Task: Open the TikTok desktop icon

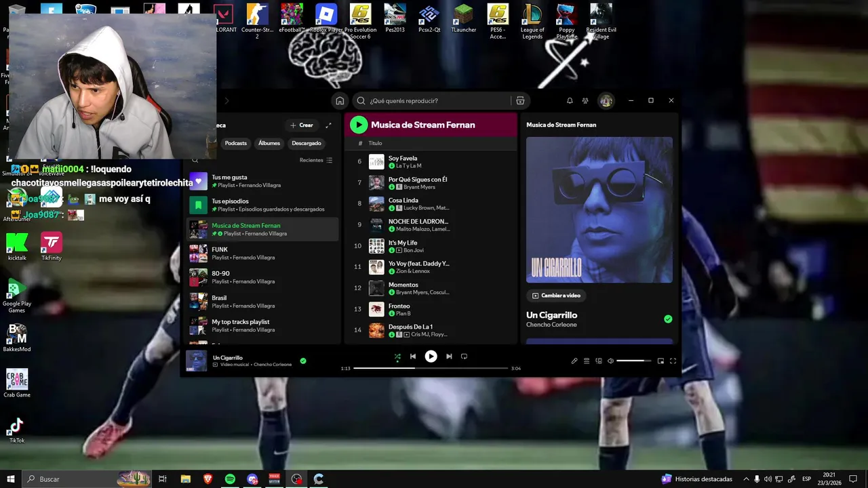Action: pos(17,429)
